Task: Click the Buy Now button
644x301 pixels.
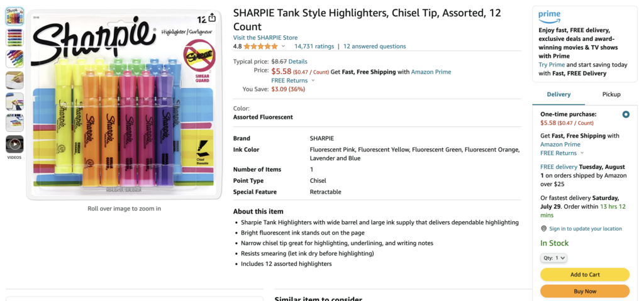Action: [585, 291]
